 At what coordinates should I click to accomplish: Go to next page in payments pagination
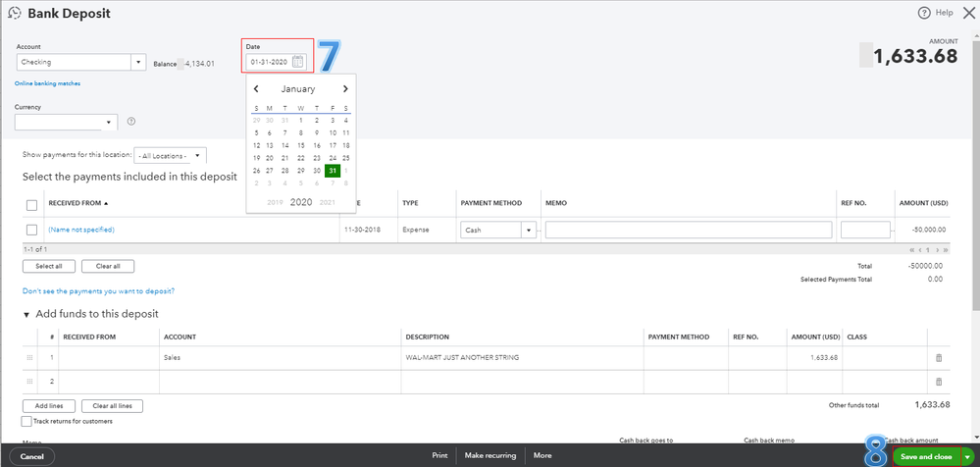point(937,249)
